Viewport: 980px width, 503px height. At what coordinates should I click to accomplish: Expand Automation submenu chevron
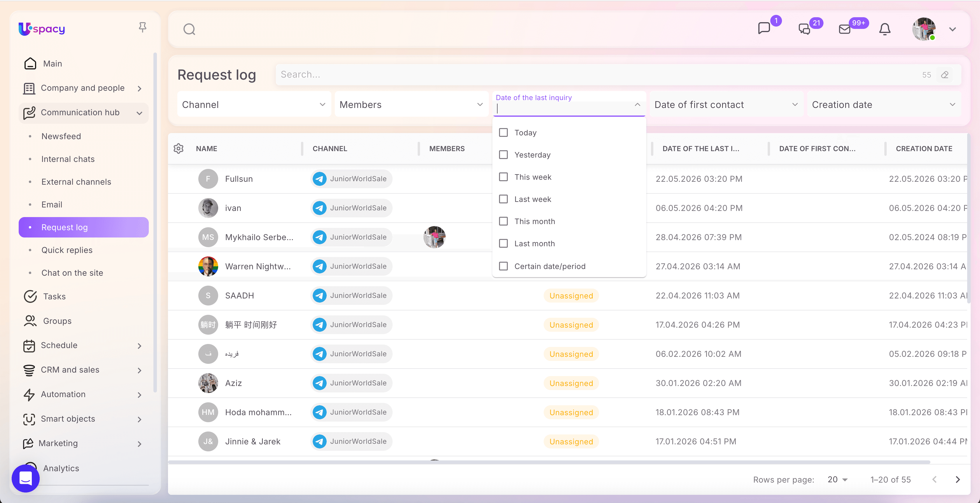pos(139,395)
